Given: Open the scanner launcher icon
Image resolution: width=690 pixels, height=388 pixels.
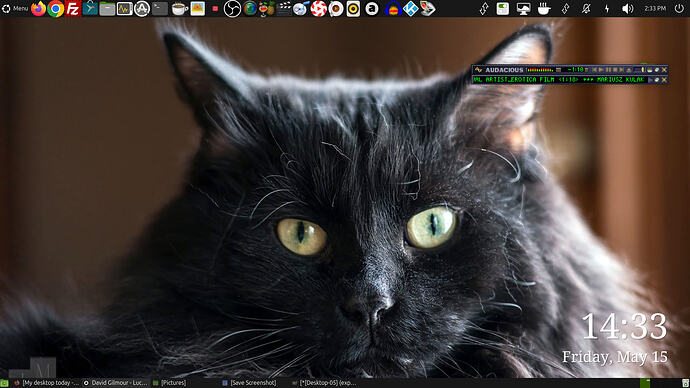Looking at the screenshot, I should [x=427, y=8].
